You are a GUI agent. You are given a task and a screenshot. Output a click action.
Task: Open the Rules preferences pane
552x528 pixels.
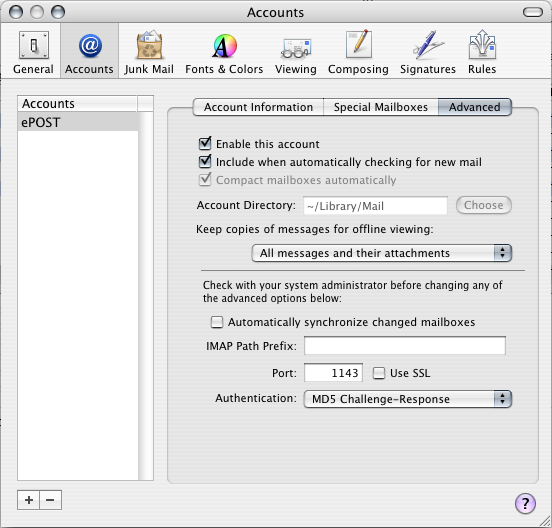pos(482,52)
